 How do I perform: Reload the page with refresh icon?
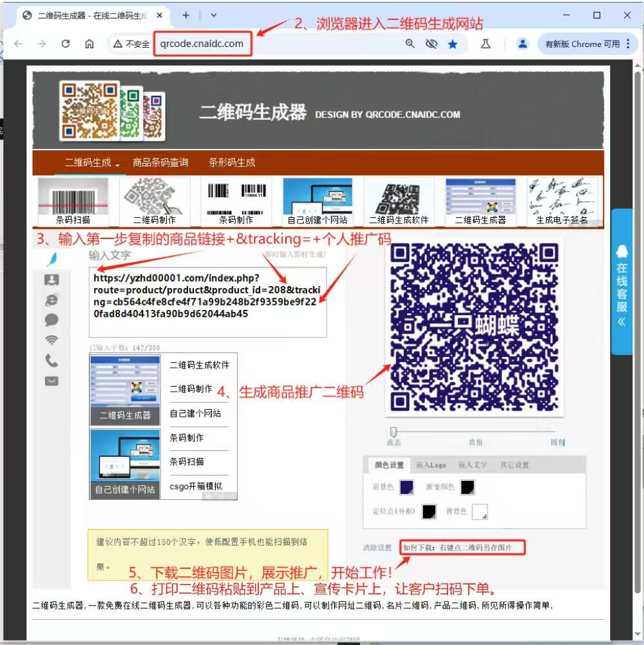pos(66,44)
